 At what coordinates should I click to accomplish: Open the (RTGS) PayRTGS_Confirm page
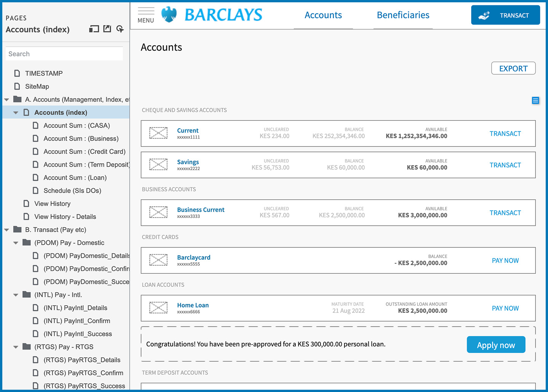(83, 373)
